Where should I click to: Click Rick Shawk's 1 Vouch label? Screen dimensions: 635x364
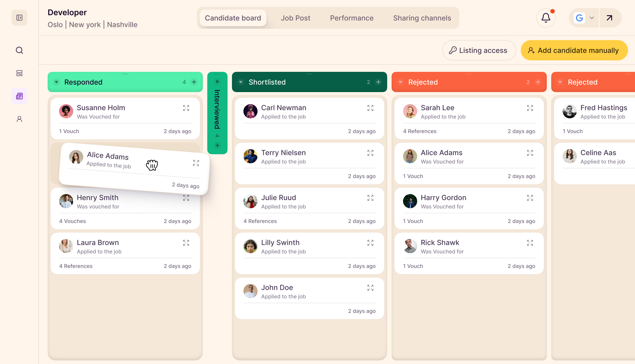coord(413,266)
